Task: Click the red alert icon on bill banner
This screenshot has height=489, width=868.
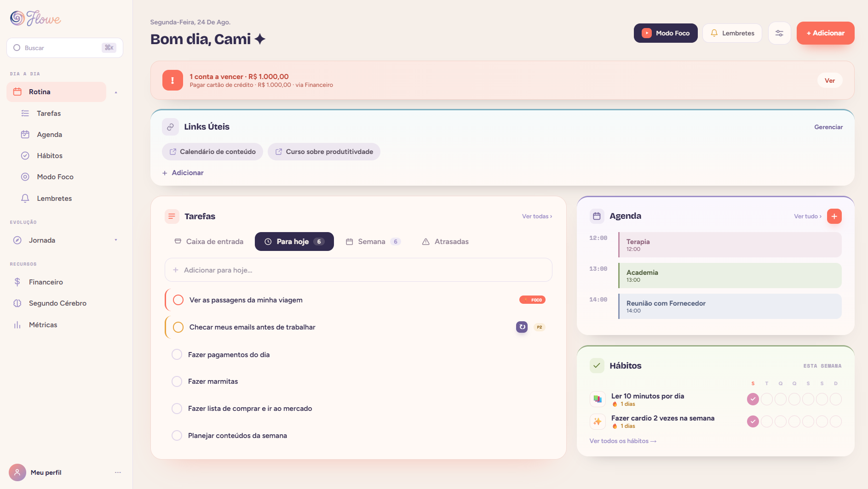Action: tap(172, 80)
